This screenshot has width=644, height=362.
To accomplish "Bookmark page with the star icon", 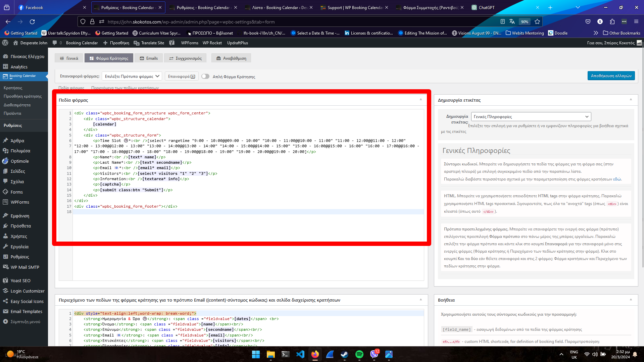I will [x=537, y=21].
